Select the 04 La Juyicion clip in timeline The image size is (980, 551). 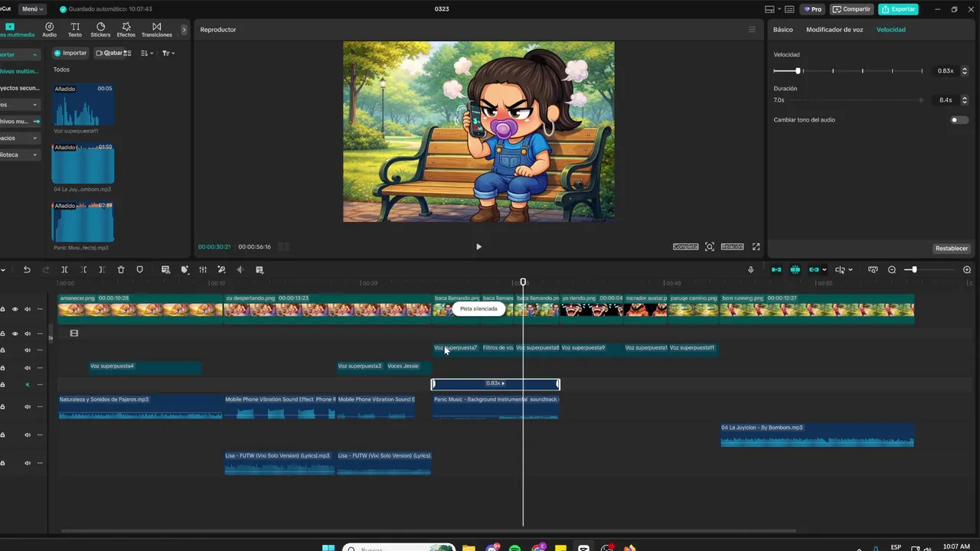point(817,435)
